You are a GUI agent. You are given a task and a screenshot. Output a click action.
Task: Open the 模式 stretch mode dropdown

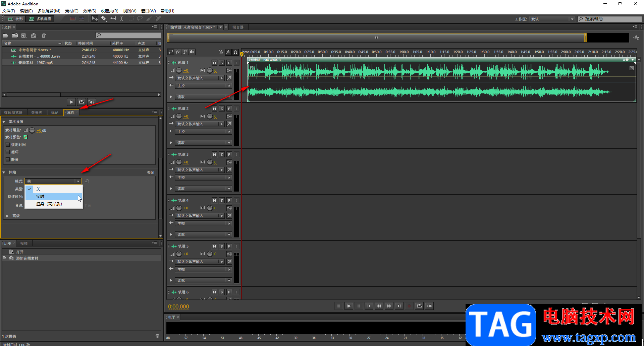coord(53,181)
